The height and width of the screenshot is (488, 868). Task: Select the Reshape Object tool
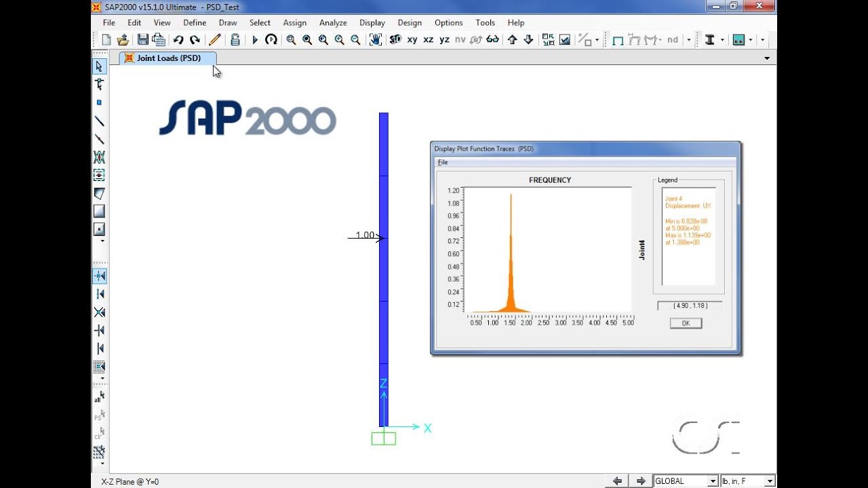tap(99, 85)
